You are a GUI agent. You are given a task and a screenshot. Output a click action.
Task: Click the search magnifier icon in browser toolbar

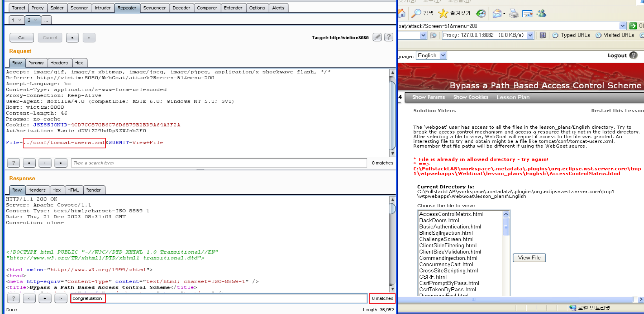pos(416,13)
